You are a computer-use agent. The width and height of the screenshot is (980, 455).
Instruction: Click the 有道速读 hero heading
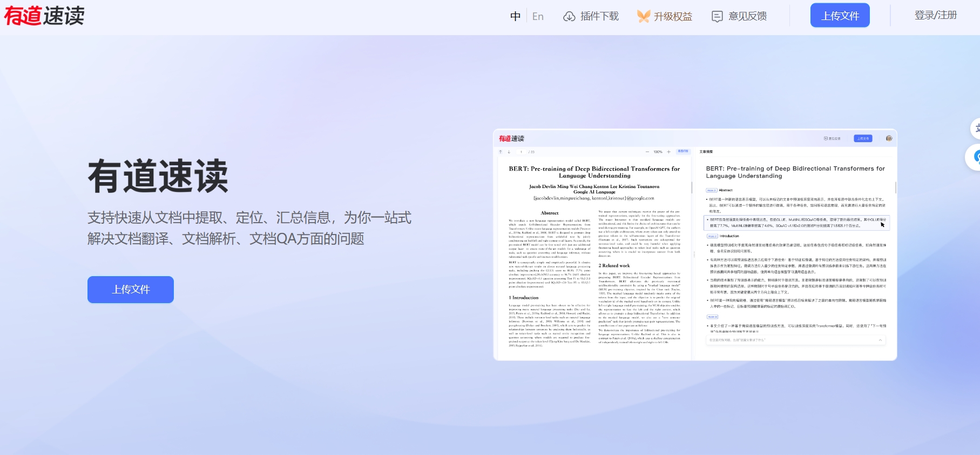[158, 176]
